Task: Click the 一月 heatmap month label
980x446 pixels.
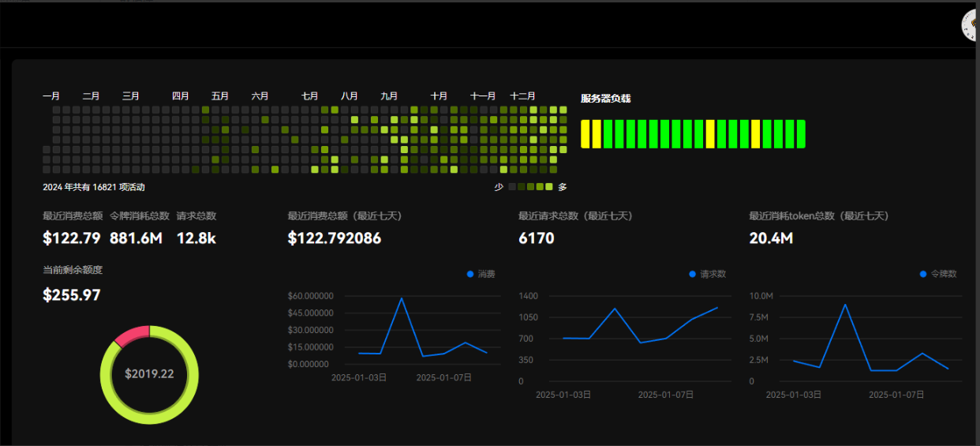Action: [51, 96]
